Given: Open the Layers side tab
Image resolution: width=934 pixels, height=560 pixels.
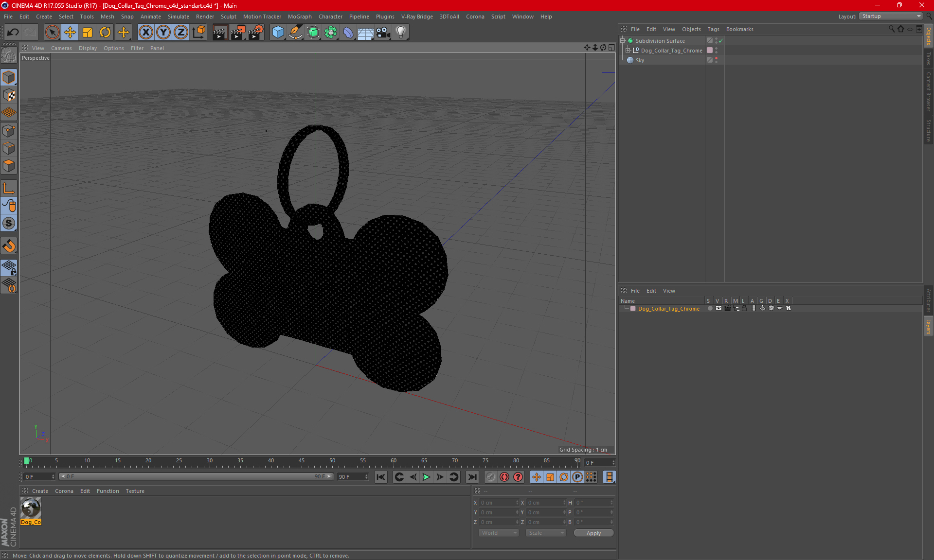Looking at the screenshot, I should coord(929,326).
